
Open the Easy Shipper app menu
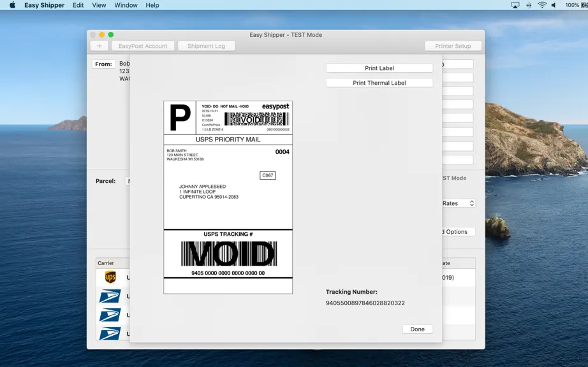44,5
